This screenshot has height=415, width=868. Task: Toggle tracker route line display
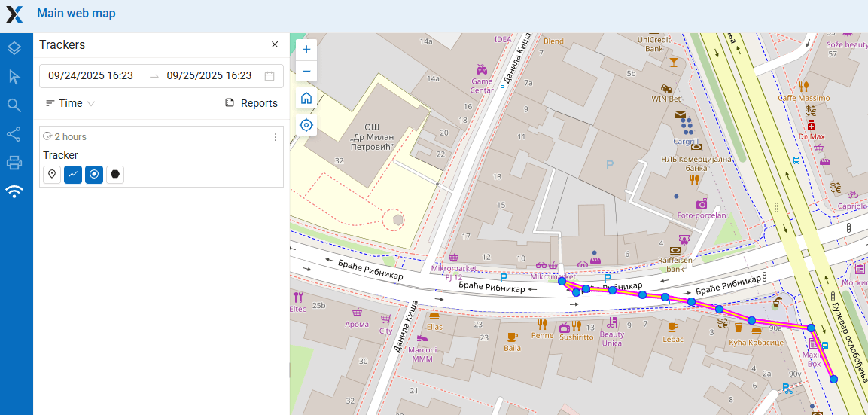[x=73, y=175]
